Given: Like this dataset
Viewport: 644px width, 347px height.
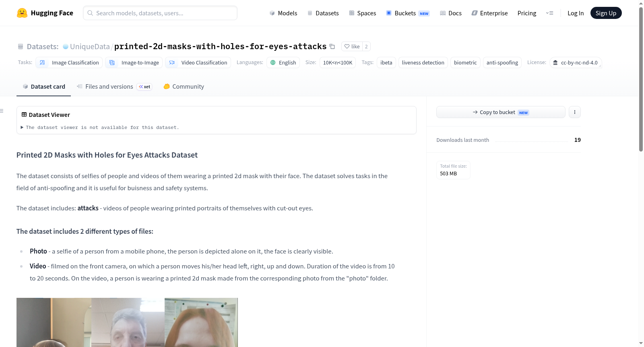Looking at the screenshot, I should pyautogui.click(x=352, y=46).
